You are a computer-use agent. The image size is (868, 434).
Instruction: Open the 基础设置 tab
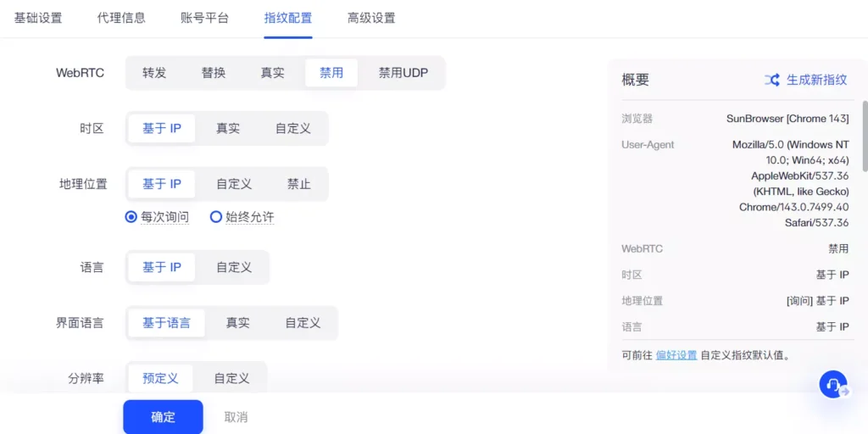pyautogui.click(x=38, y=18)
